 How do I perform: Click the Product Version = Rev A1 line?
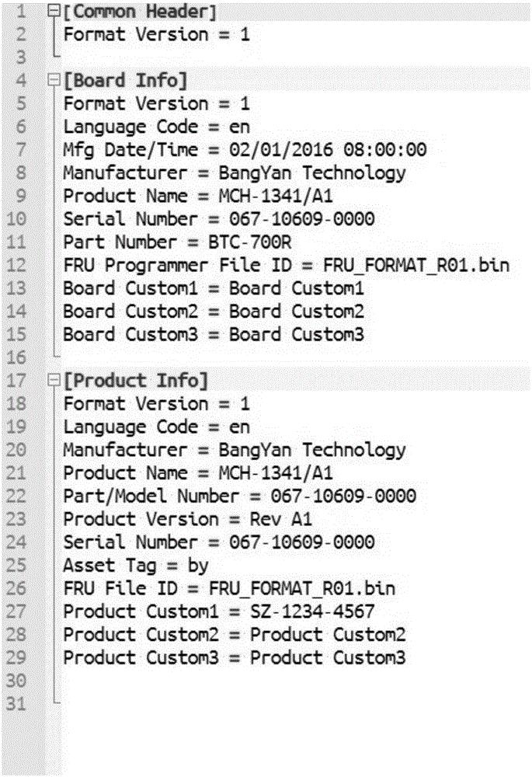(x=187, y=519)
